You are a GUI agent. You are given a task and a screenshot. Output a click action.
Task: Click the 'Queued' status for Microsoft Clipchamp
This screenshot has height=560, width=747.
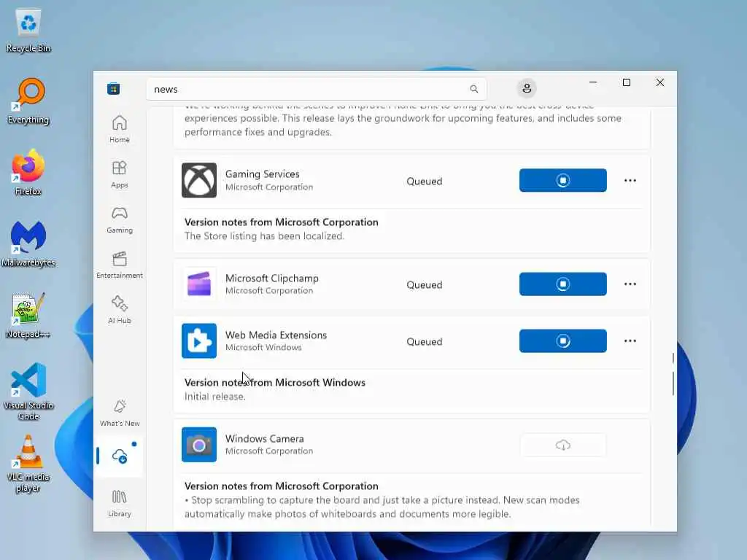click(424, 285)
